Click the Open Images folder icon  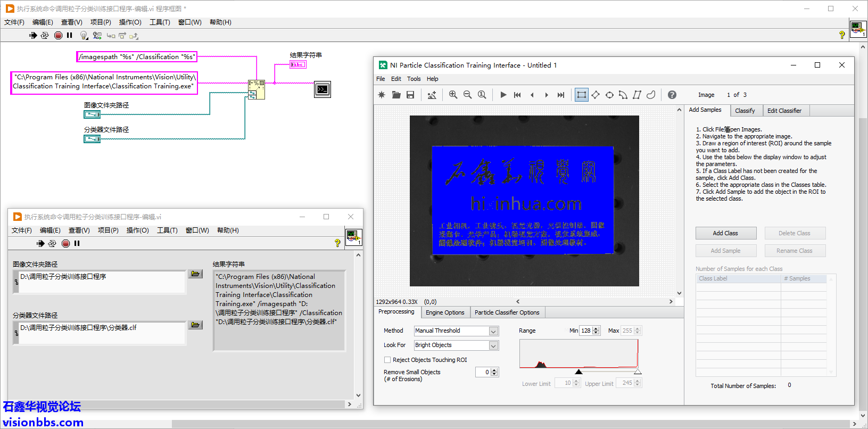396,95
